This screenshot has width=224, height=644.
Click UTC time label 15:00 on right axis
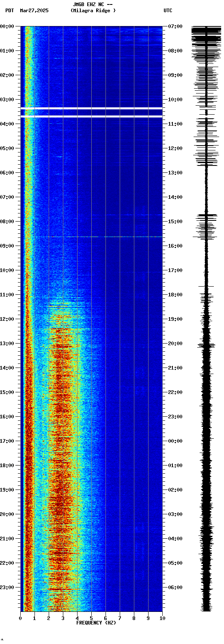click(x=175, y=222)
